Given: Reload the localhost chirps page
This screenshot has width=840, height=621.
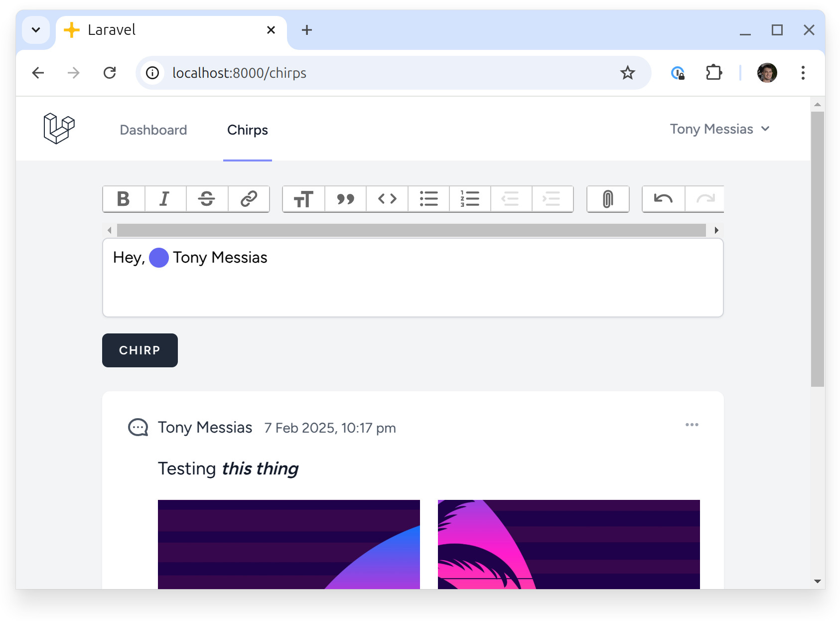Looking at the screenshot, I should pyautogui.click(x=110, y=73).
